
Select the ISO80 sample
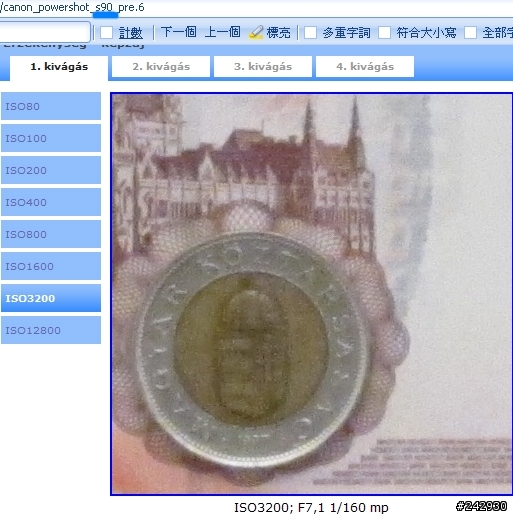(x=51, y=106)
